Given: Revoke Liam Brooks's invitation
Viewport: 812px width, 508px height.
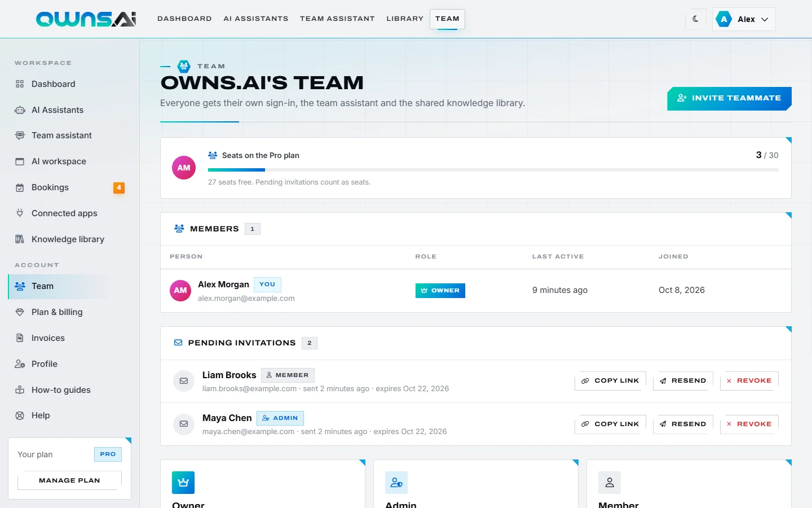Looking at the screenshot, I should coord(749,381).
